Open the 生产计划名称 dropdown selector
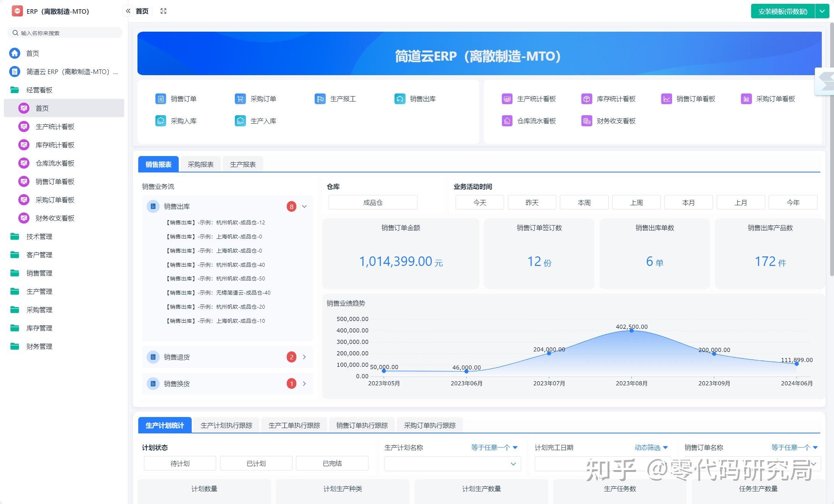 [x=452, y=464]
